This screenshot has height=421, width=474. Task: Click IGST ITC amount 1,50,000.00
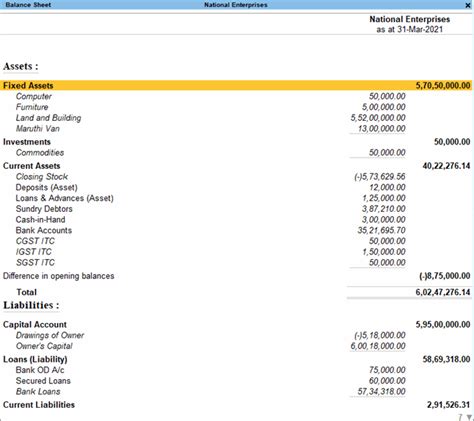(x=384, y=252)
